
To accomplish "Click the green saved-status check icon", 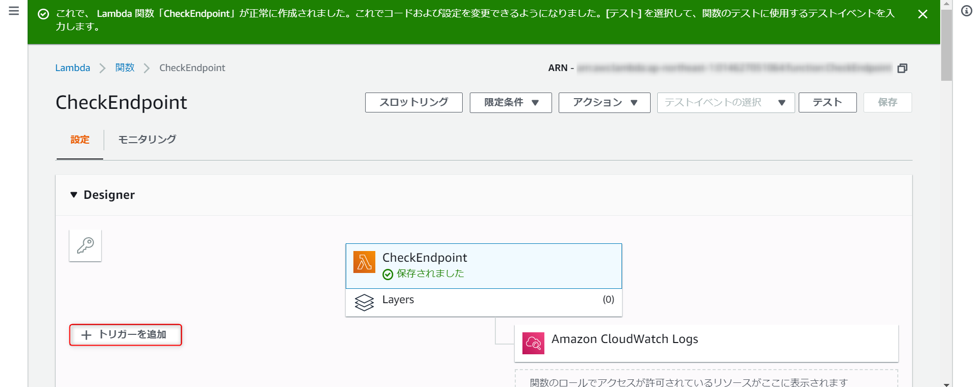I will click(x=388, y=275).
